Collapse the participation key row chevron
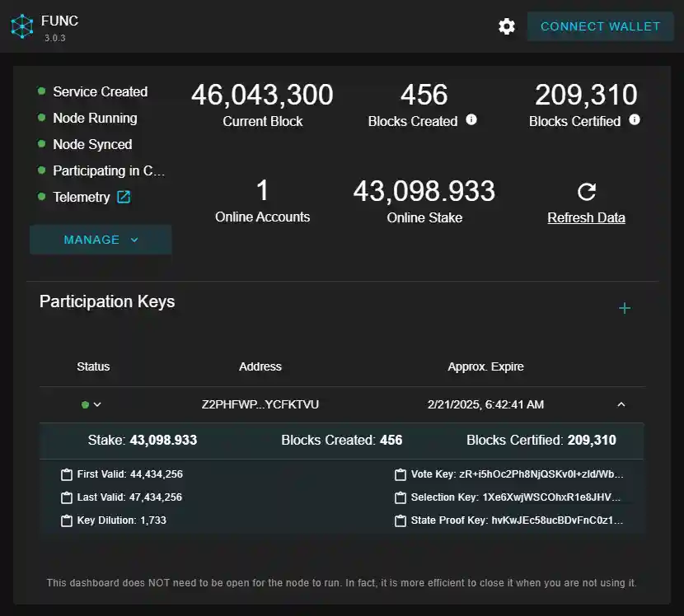 tap(621, 404)
